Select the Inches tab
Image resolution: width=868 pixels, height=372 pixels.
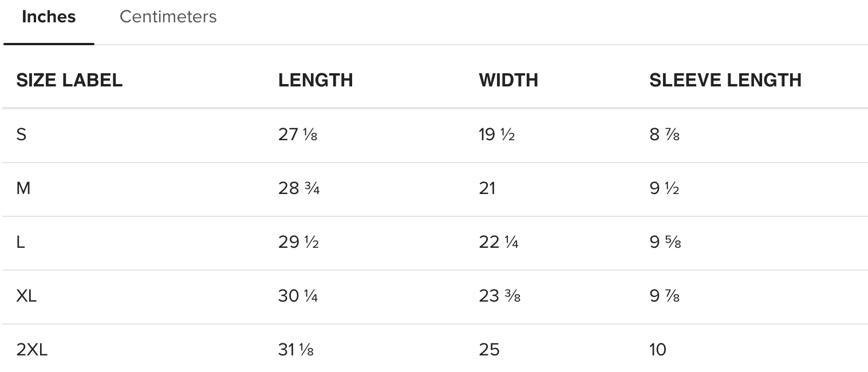(x=49, y=17)
